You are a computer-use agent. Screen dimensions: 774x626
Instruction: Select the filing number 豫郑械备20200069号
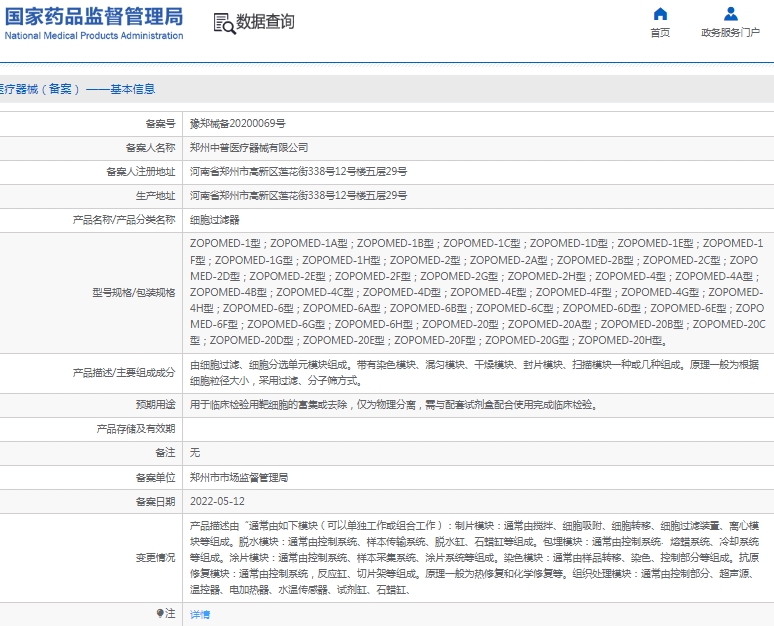pos(237,123)
